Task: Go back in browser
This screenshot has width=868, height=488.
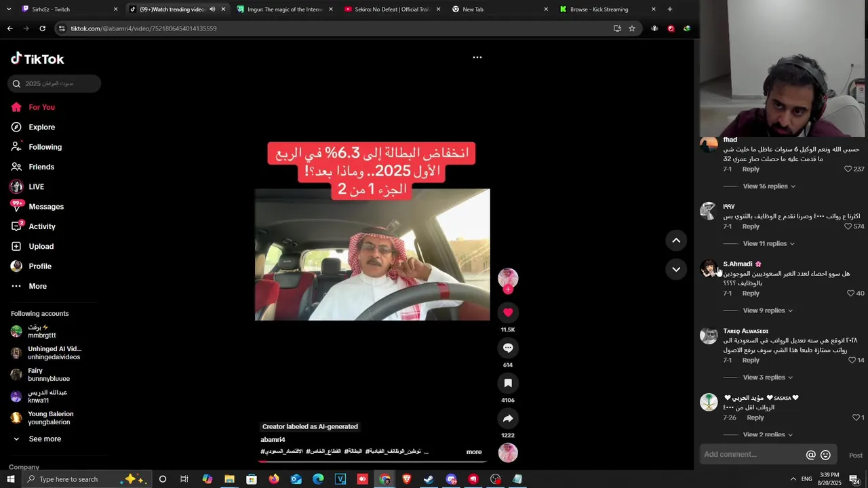Action: (9, 28)
